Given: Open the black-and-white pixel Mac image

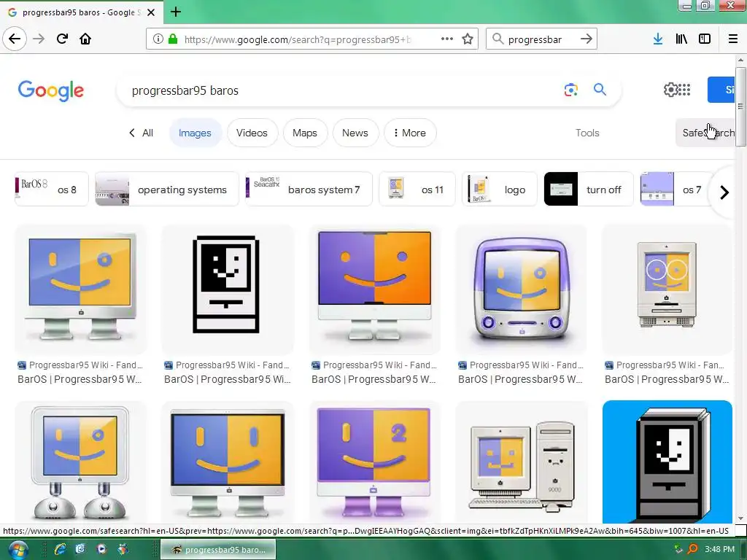Looking at the screenshot, I should tap(228, 289).
